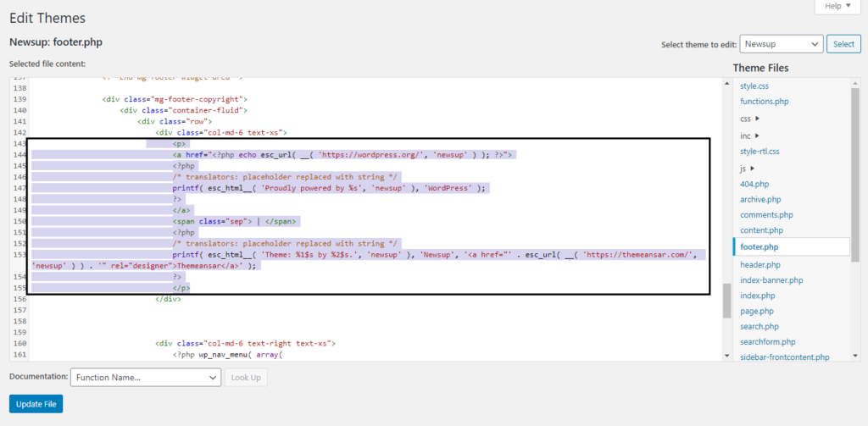868x426 pixels.
Task: Expand the js folder arrow
Action: point(753,169)
